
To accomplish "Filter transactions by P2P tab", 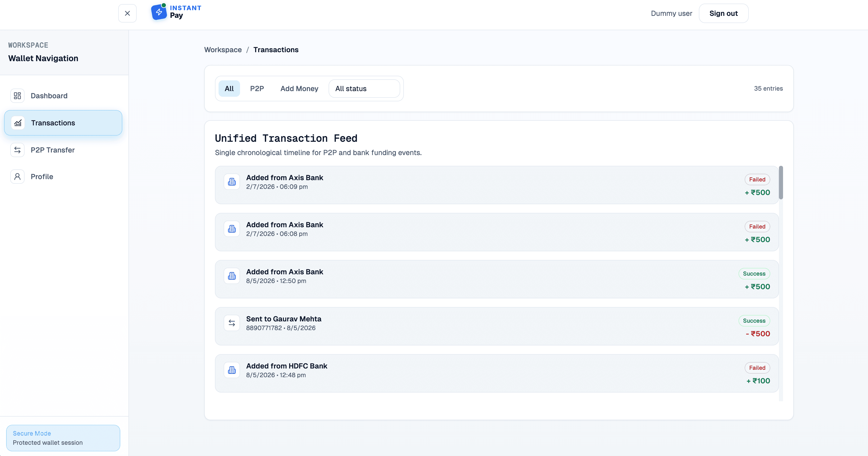I will [x=257, y=89].
